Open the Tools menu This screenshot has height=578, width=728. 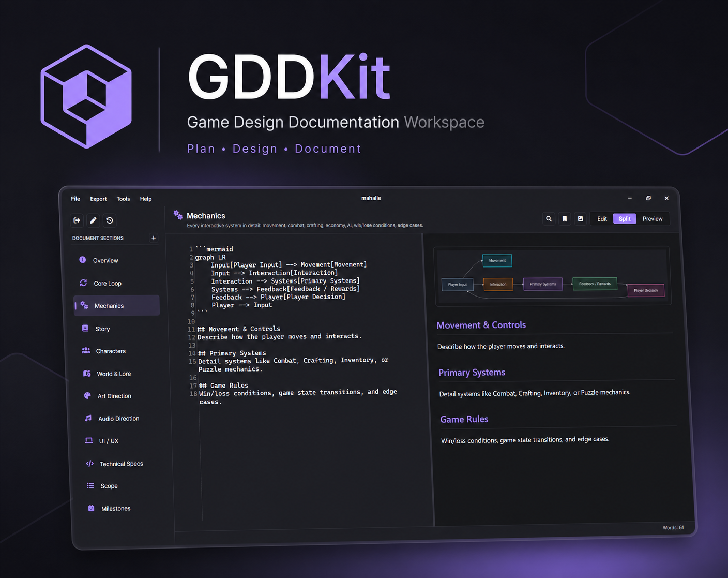click(123, 199)
